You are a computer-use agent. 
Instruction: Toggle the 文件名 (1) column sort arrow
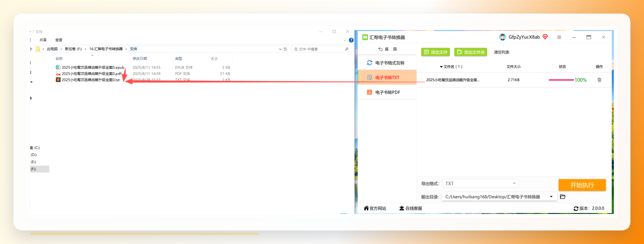441,67
